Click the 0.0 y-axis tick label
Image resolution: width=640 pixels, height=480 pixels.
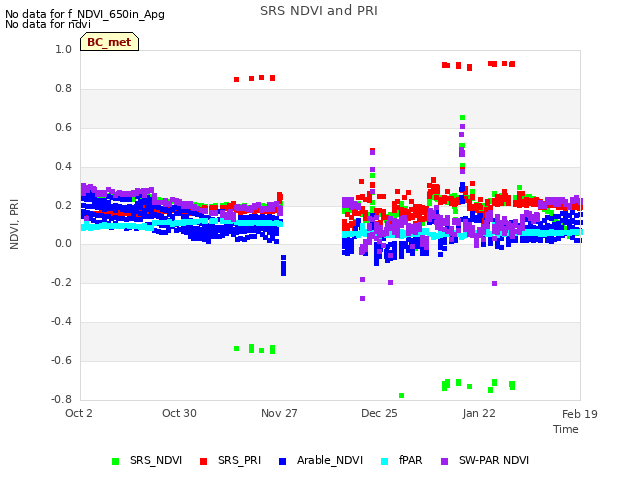pos(63,244)
